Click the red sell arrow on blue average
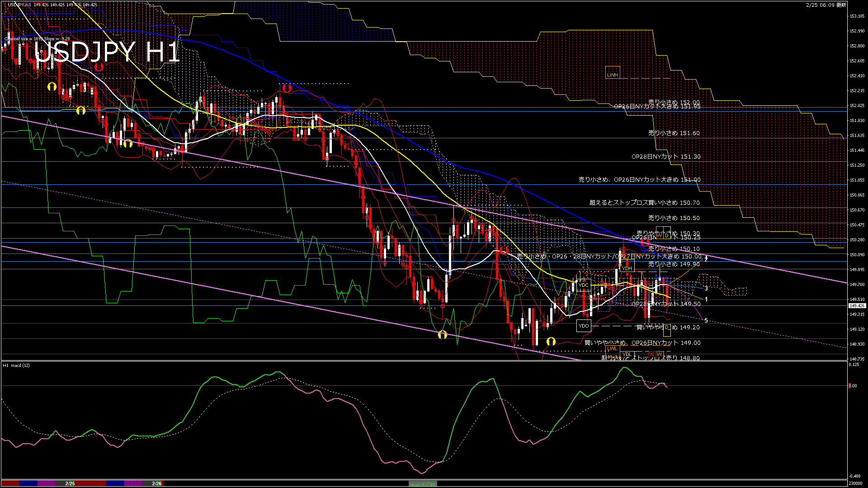 [x=646, y=243]
